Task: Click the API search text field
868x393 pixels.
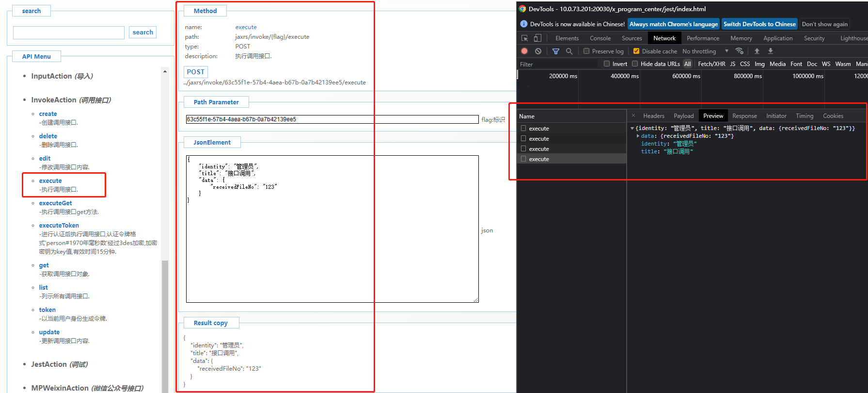Action: point(69,33)
